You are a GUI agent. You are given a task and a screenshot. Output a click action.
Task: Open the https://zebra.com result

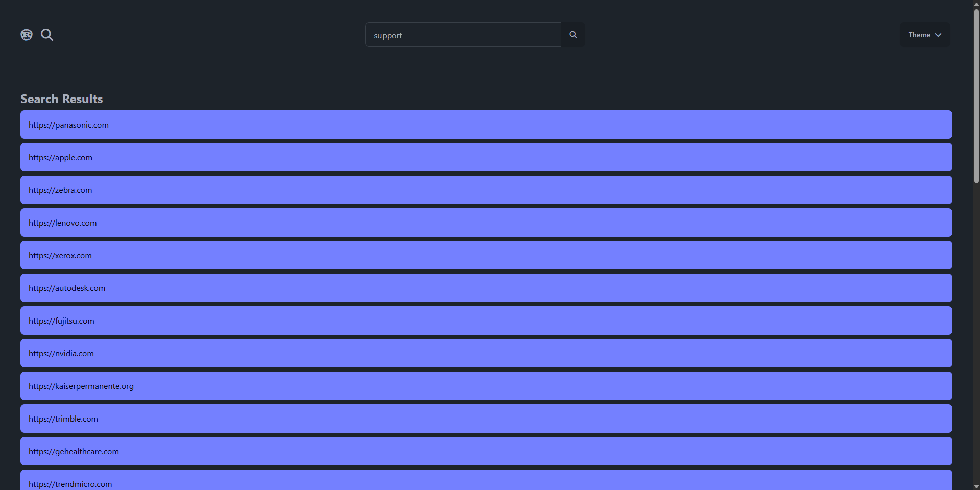click(x=486, y=190)
